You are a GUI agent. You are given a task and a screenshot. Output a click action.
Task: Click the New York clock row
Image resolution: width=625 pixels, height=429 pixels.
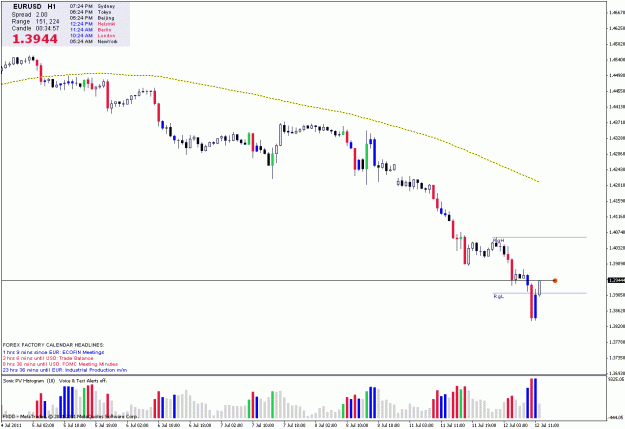pos(94,41)
